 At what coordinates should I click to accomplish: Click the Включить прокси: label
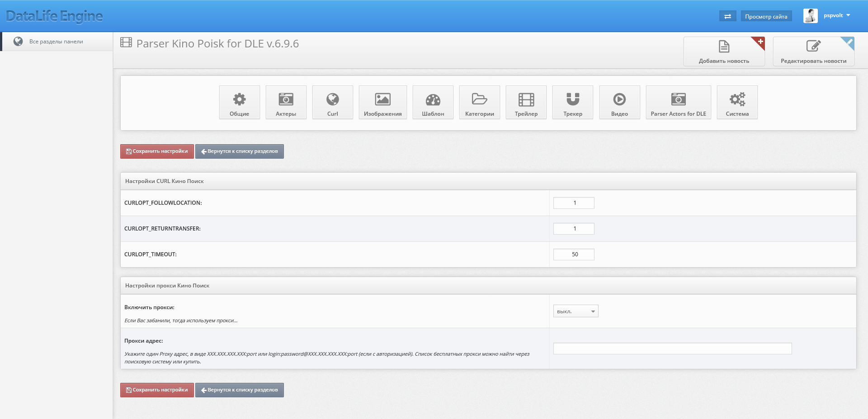point(149,307)
